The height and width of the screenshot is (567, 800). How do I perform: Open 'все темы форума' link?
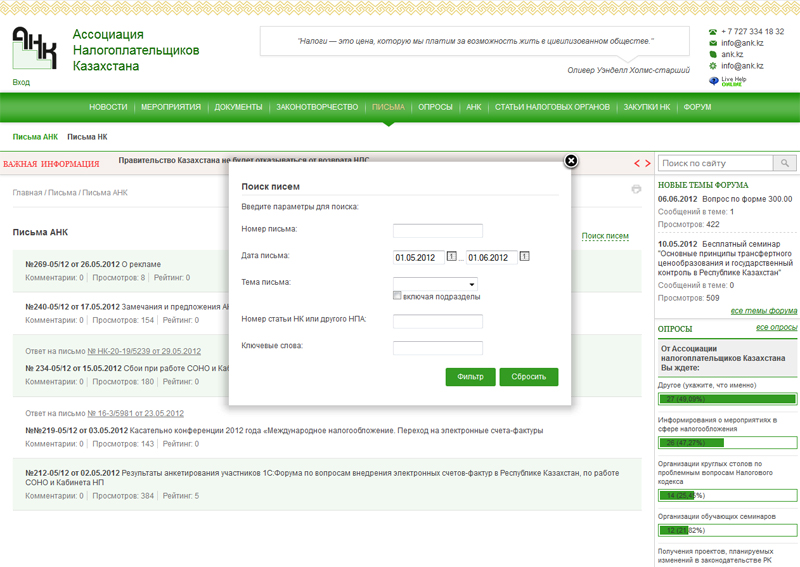763,311
